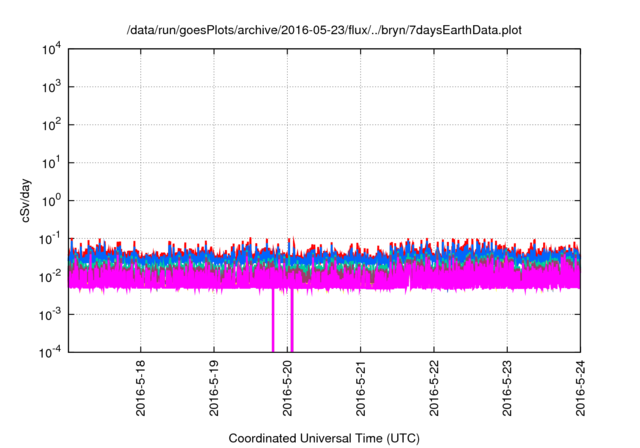Click the 10^2 y-axis tick label
Image resolution: width=640 pixels, height=448 pixels.
[x=51, y=125]
